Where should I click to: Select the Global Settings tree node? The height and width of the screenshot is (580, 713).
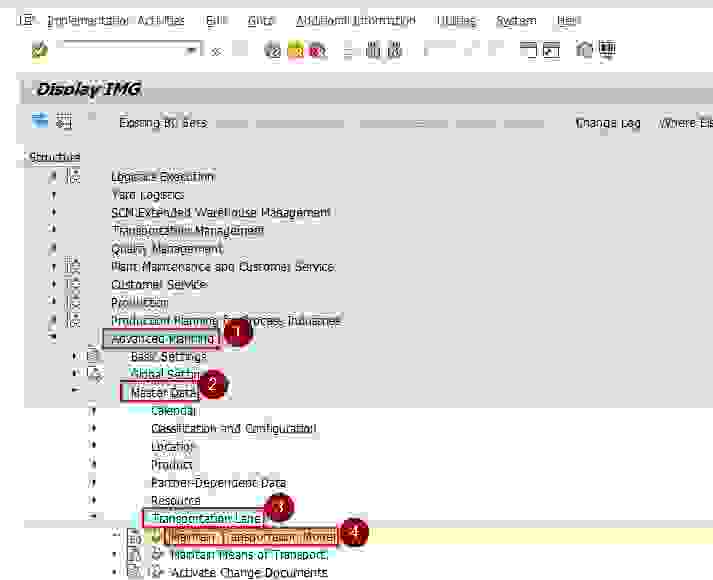[x=165, y=373]
